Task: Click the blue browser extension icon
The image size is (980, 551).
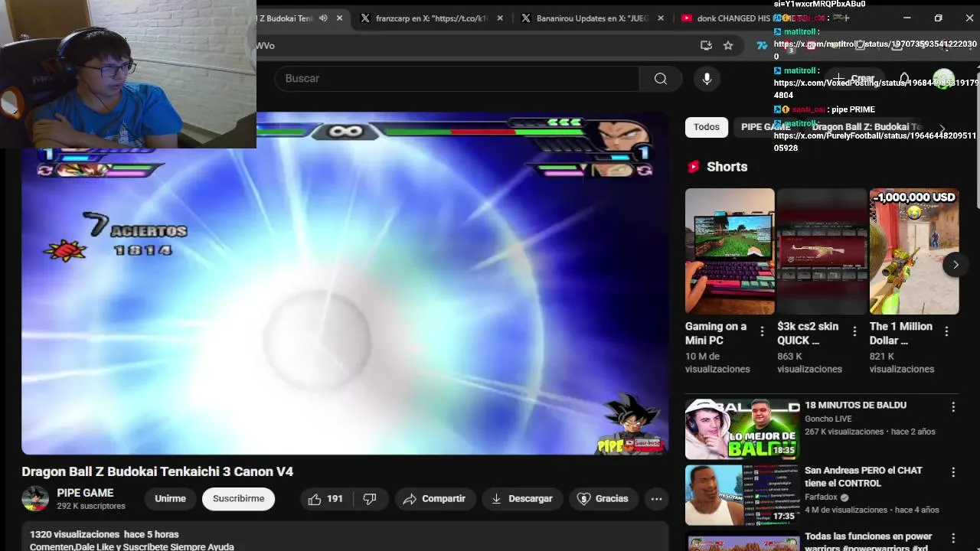Action: pyautogui.click(x=762, y=46)
